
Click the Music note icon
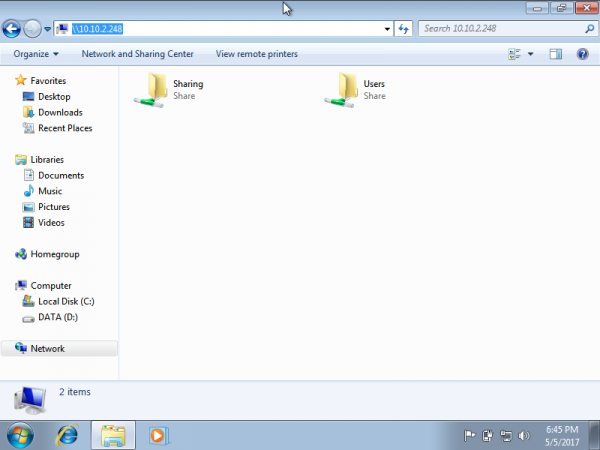pos(29,191)
